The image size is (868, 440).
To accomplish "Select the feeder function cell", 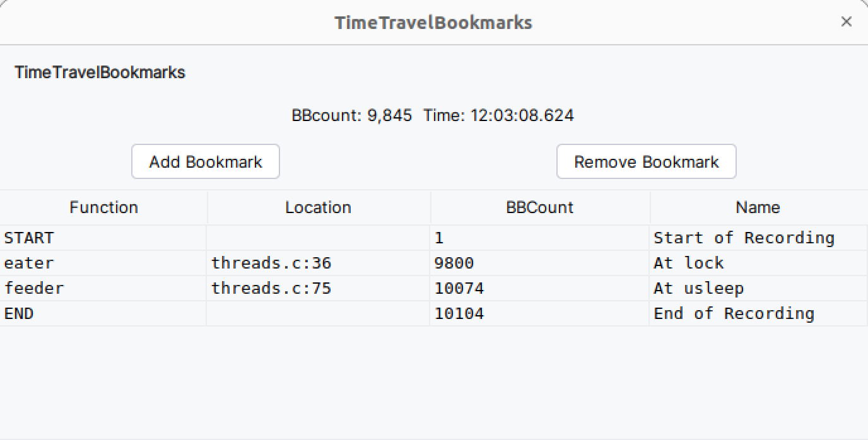I will point(103,288).
